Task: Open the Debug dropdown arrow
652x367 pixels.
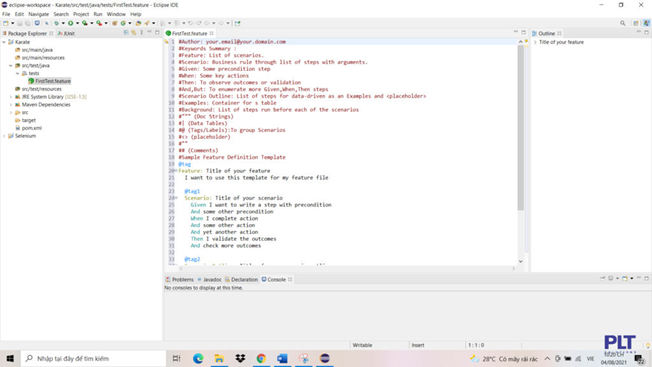Action: pyautogui.click(x=63, y=23)
